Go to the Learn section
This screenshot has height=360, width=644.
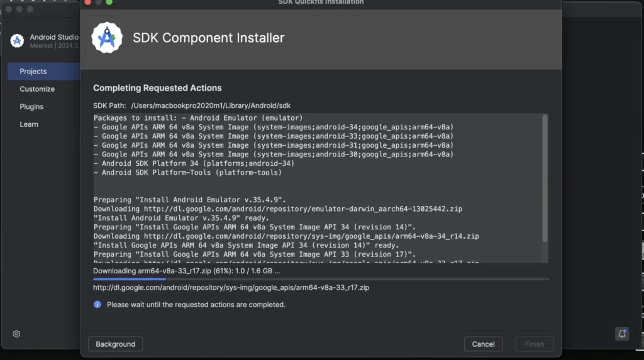point(29,124)
